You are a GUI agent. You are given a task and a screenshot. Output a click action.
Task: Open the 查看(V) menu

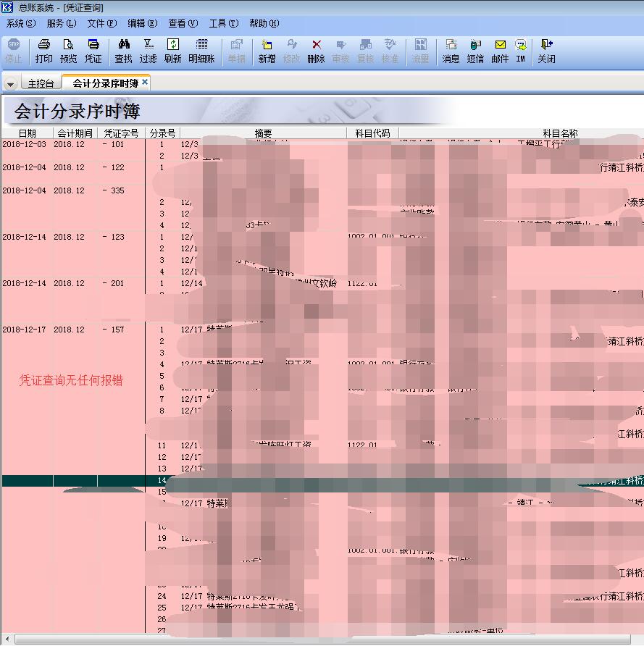pyautogui.click(x=183, y=23)
